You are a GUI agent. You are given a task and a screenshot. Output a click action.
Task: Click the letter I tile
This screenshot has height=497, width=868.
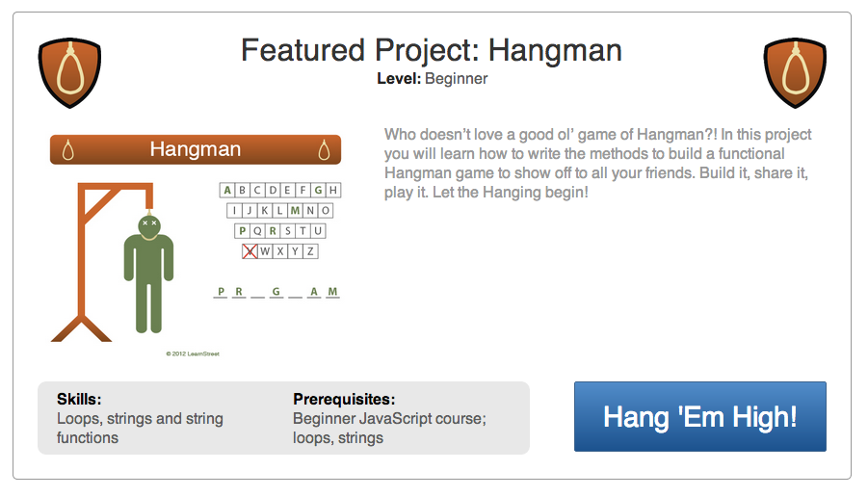234,210
